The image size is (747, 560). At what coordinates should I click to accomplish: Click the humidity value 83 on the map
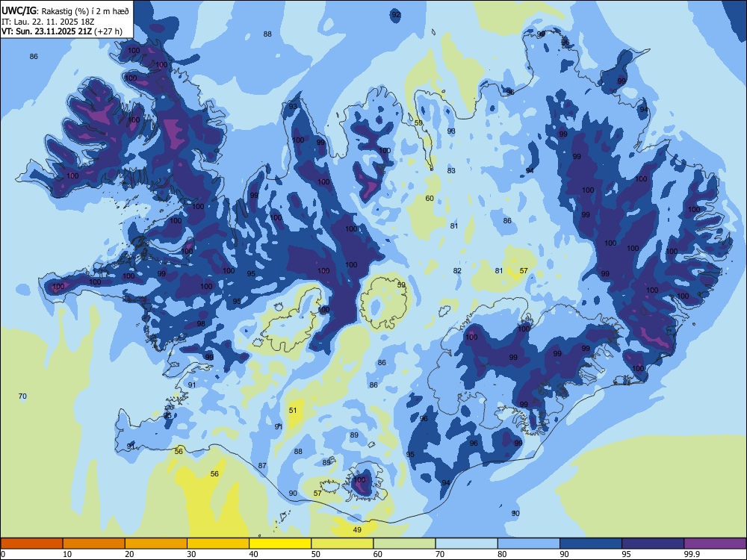451,170
